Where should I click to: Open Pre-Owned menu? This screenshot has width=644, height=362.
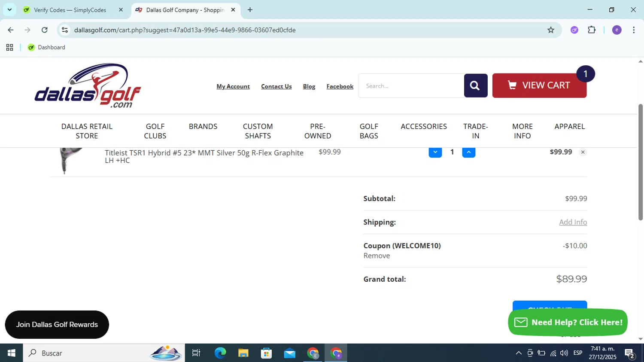tap(318, 131)
